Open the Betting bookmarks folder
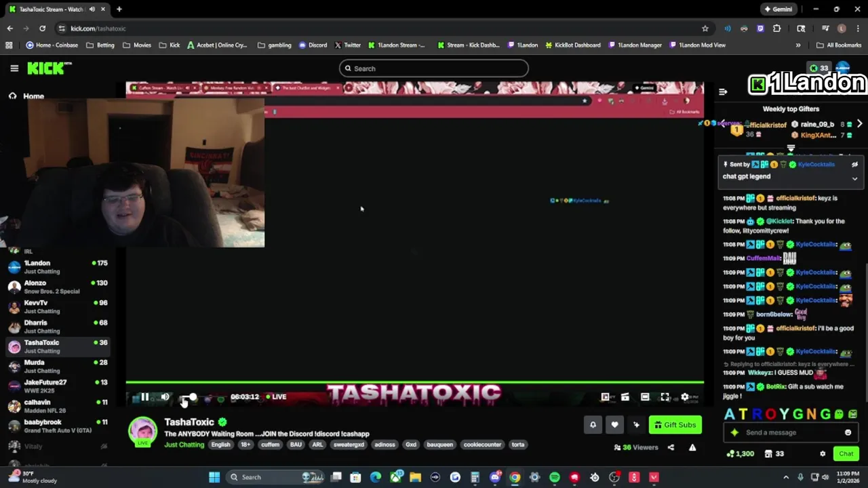 click(100, 45)
